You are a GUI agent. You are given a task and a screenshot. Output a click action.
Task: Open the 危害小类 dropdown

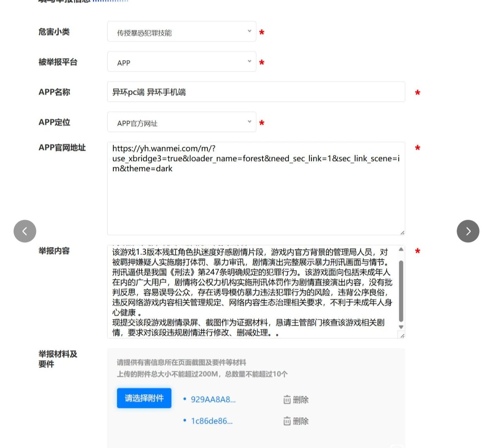tap(182, 32)
